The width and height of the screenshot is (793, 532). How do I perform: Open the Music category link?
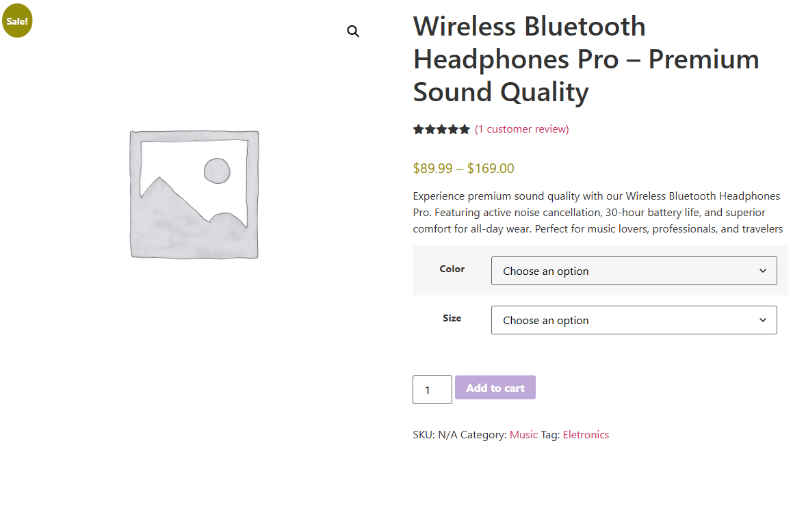tap(523, 435)
